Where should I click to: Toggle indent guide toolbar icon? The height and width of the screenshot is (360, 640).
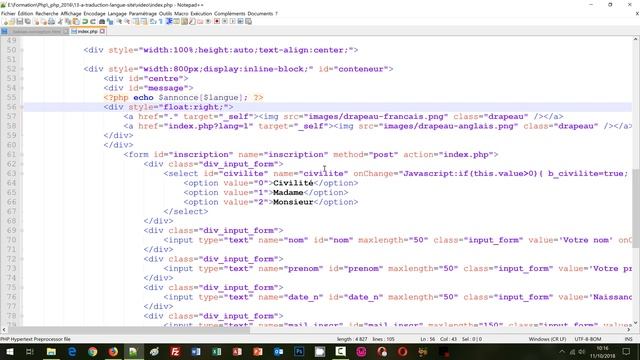(168, 22)
